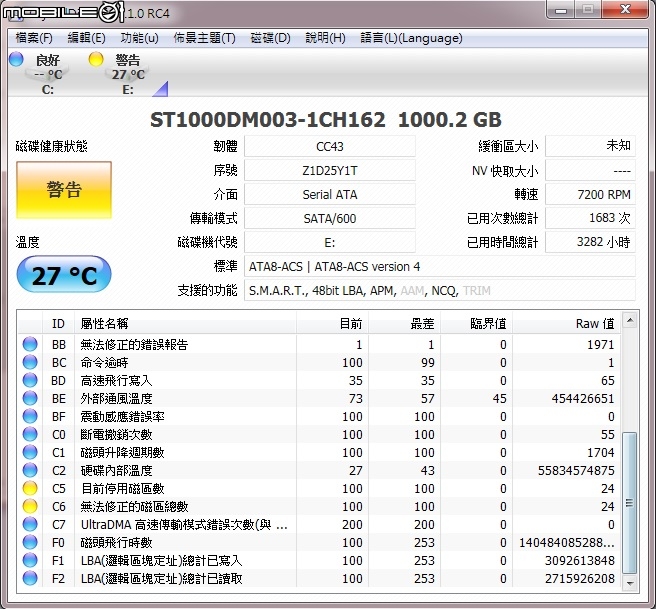
Task: Click the blue status icon for attribute BC
Action: click(30, 362)
